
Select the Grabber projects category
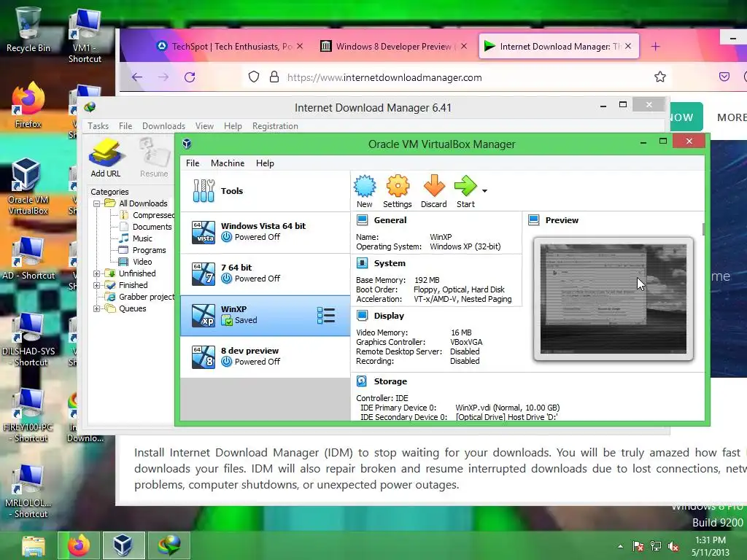click(x=139, y=297)
